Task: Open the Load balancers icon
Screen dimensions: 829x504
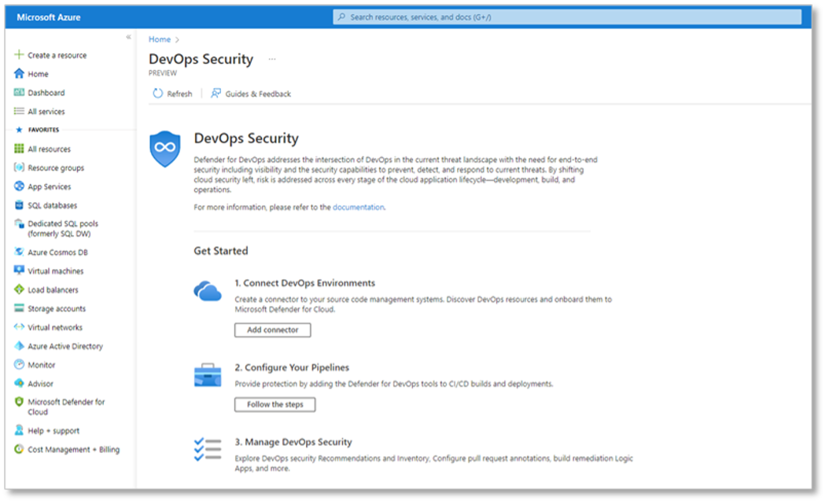Action: [20, 289]
